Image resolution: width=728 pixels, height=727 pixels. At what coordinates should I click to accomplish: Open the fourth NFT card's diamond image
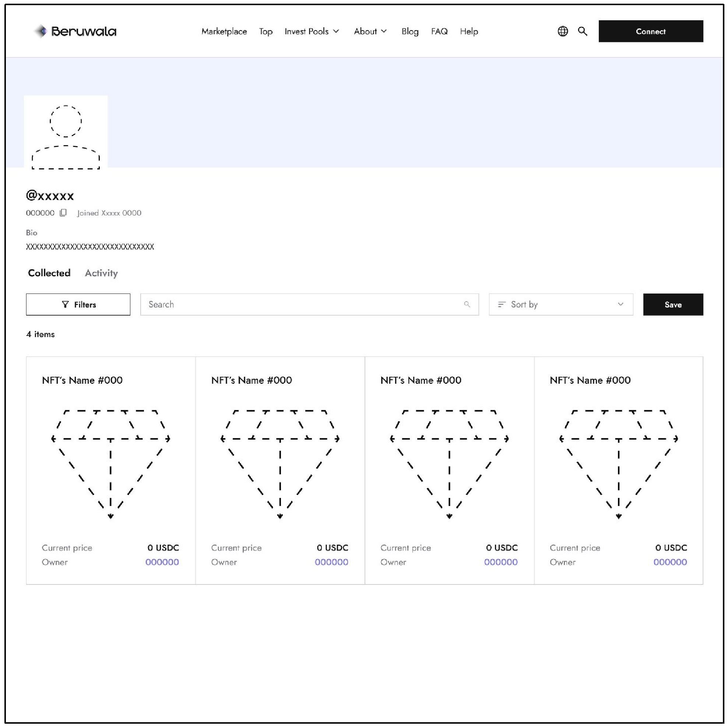click(x=618, y=464)
